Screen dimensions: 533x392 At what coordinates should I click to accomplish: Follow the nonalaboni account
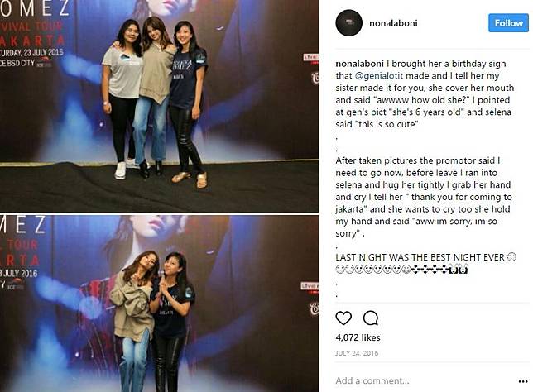pyautogui.click(x=508, y=23)
